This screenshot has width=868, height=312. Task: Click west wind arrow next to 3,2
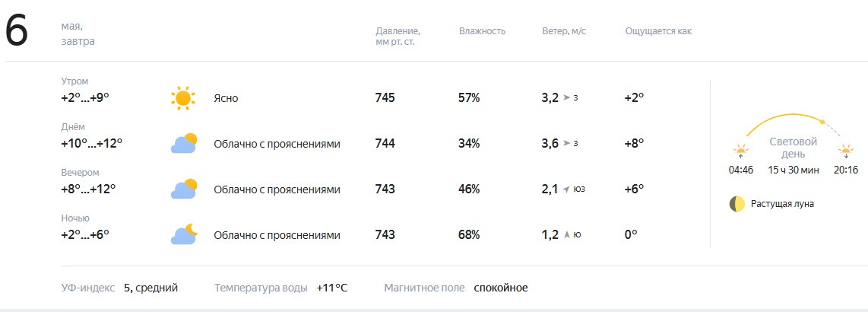(566, 98)
